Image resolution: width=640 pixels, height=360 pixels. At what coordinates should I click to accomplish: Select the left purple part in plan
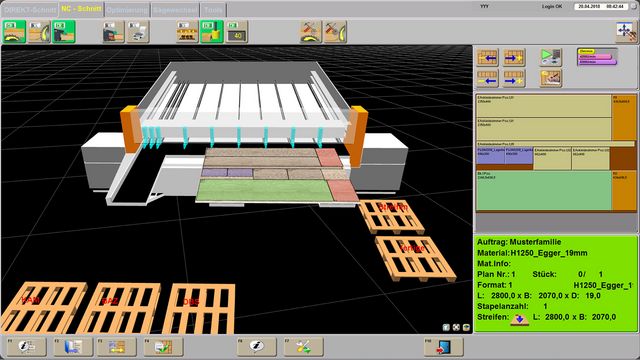pyautogui.click(x=491, y=156)
